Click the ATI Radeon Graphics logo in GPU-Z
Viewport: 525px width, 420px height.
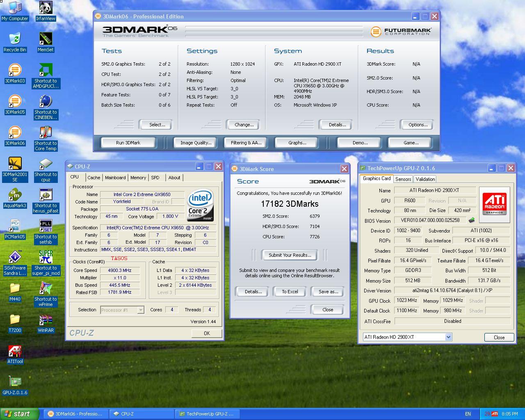point(494,205)
